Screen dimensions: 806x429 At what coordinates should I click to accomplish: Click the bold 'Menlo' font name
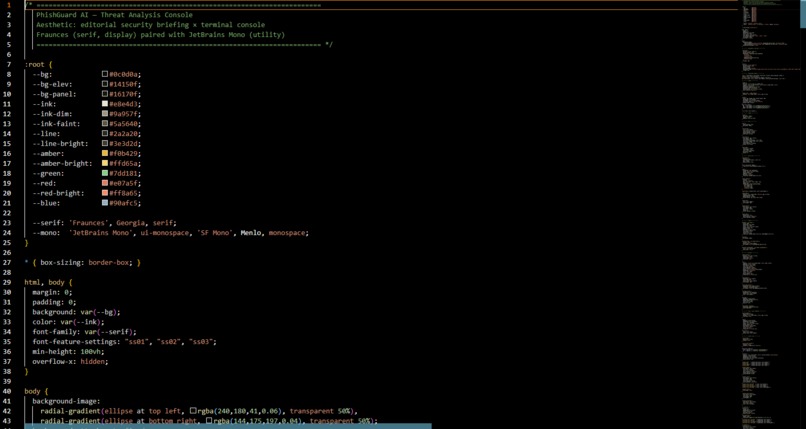coord(251,233)
